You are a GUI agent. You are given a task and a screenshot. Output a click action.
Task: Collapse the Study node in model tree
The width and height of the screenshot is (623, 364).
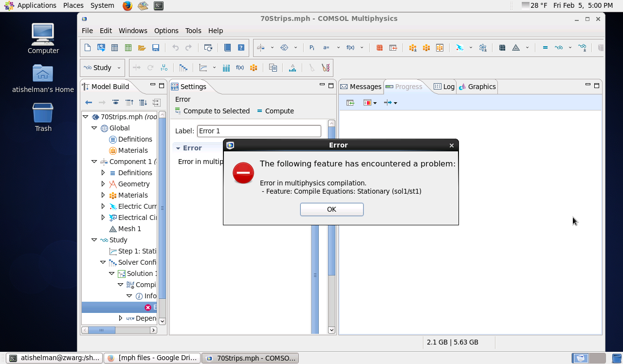point(94,240)
